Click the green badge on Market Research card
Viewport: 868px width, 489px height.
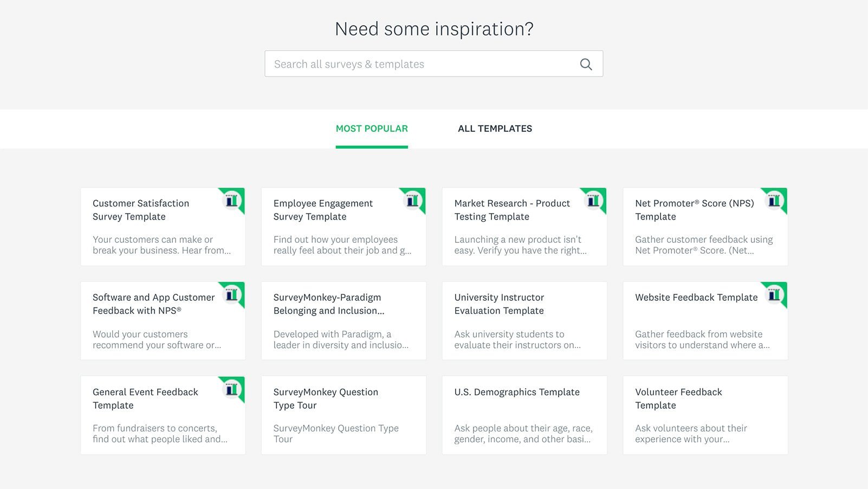(x=593, y=201)
